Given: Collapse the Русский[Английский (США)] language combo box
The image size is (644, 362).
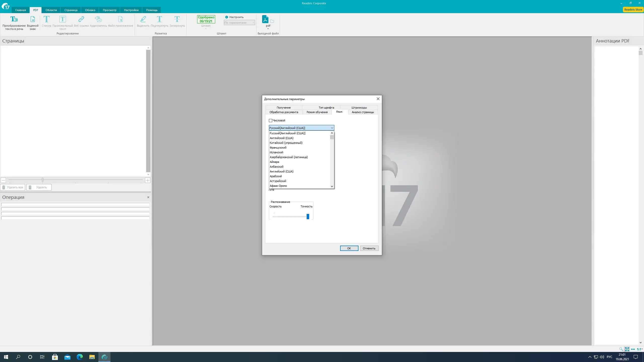Looking at the screenshot, I should click(332, 128).
